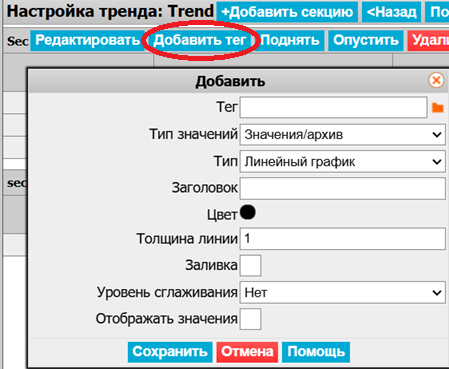
Task: Click the Редактировать section button
Action: pyautogui.click(x=87, y=40)
